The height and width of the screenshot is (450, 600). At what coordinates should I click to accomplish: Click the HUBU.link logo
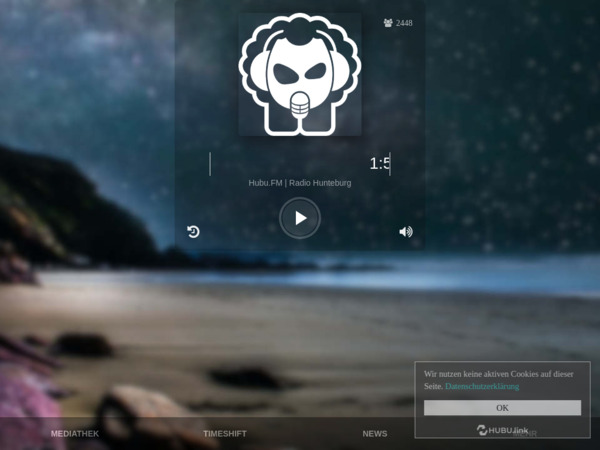[502, 430]
